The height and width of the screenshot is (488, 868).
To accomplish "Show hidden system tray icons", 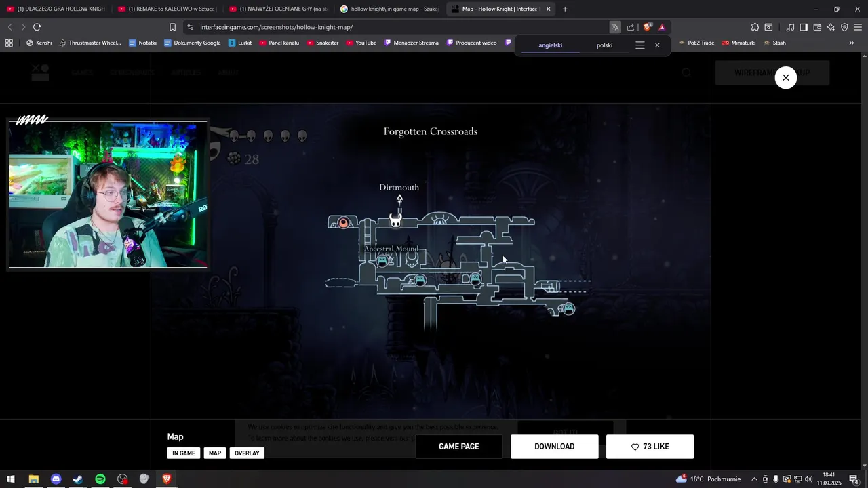I will 754,479.
